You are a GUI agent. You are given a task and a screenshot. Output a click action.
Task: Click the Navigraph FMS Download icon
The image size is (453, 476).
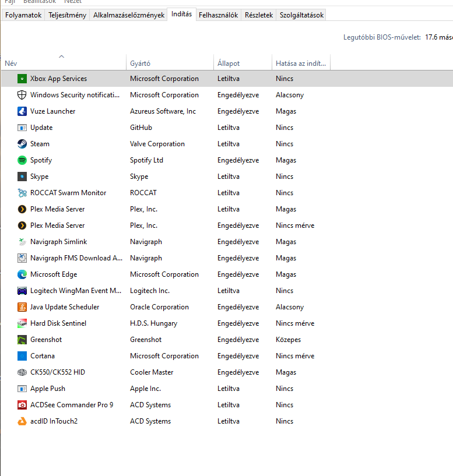(22, 258)
